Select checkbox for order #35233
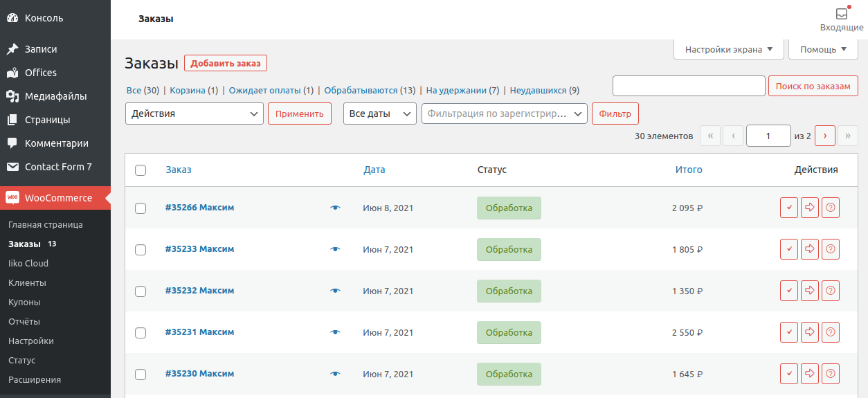Image resolution: width=868 pixels, height=398 pixels. 141,250
